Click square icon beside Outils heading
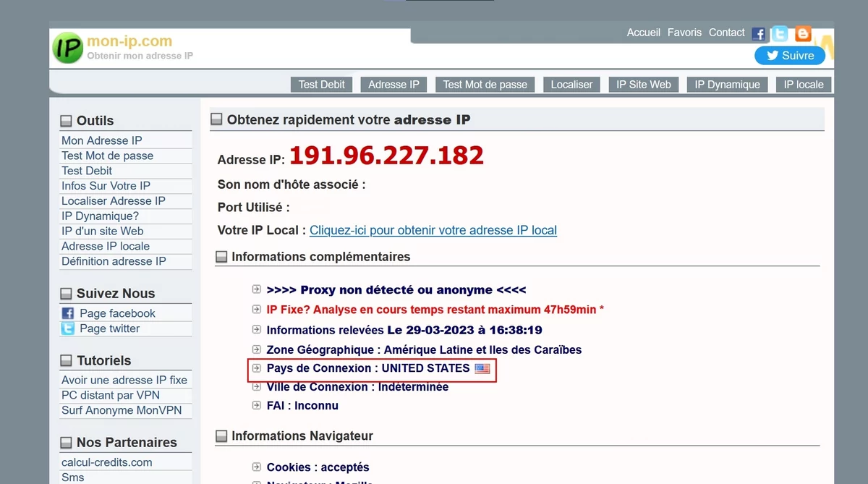The image size is (868, 484). (x=67, y=121)
